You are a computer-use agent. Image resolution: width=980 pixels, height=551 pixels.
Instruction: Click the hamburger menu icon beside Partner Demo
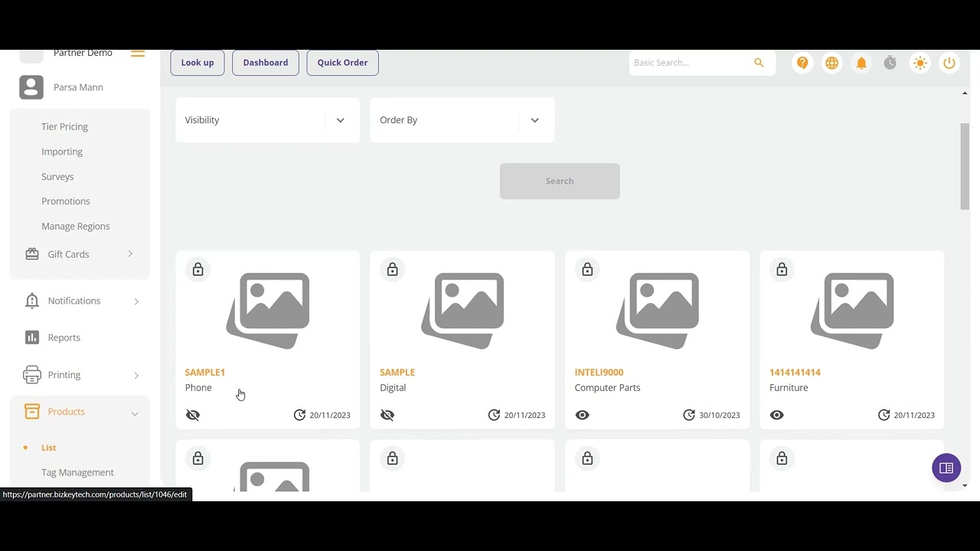[x=138, y=54]
